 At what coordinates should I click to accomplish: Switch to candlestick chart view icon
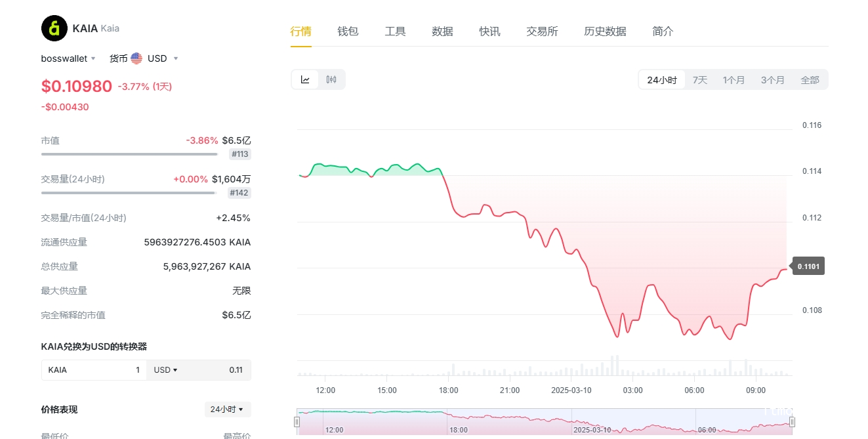[x=331, y=79]
